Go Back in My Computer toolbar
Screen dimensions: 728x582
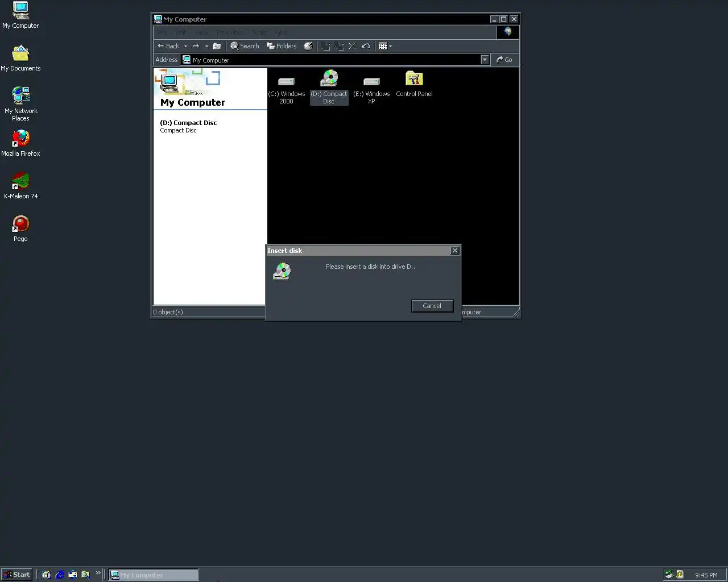[168, 46]
